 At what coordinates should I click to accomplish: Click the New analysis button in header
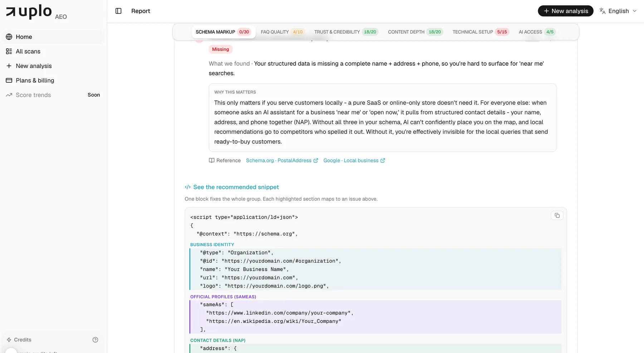point(566,11)
